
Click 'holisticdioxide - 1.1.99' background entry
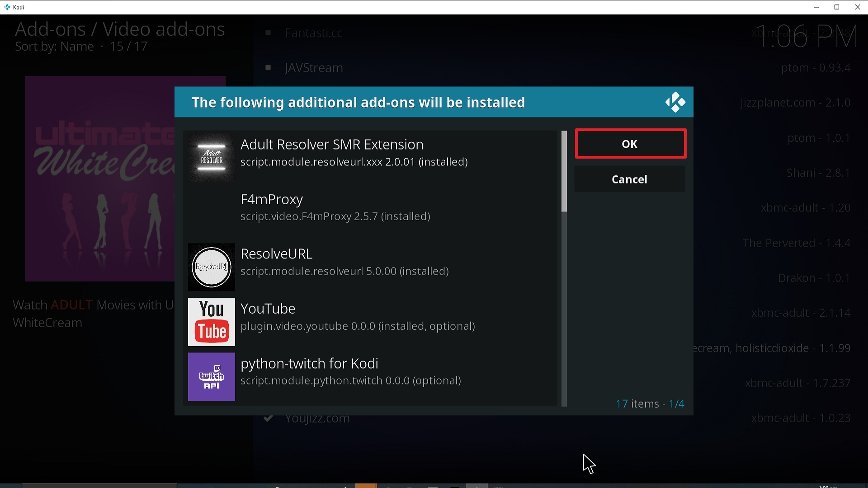[793, 348]
